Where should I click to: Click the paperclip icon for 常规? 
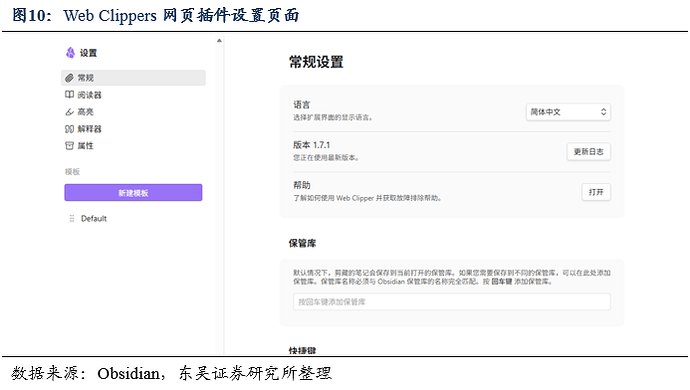click(69, 78)
